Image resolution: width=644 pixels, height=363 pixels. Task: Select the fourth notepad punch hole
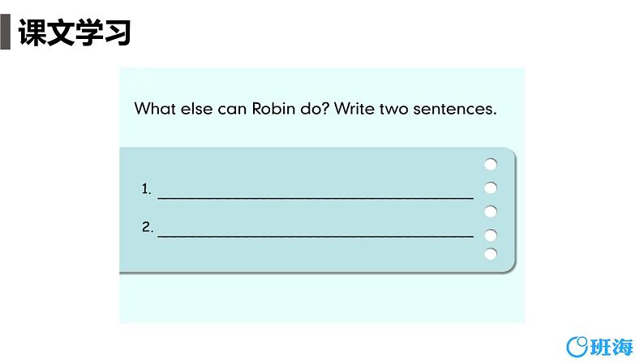click(x=491, y=236)
